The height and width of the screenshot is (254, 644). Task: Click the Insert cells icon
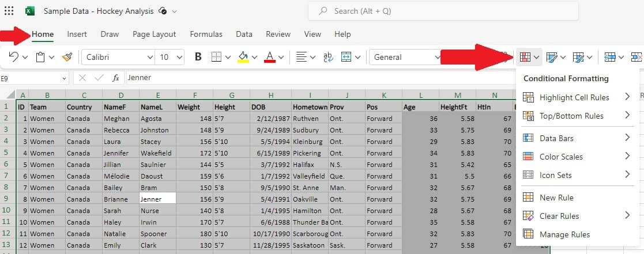610,57
